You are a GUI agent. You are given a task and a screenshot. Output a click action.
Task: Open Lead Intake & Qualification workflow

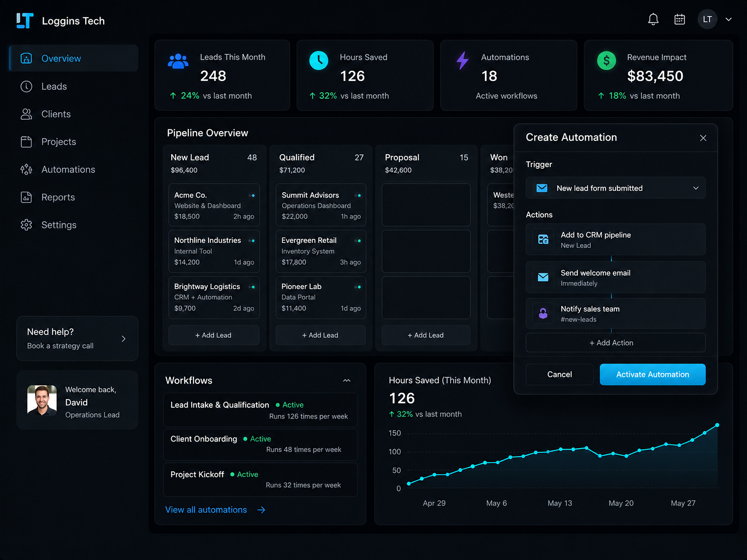pos(260,410)
